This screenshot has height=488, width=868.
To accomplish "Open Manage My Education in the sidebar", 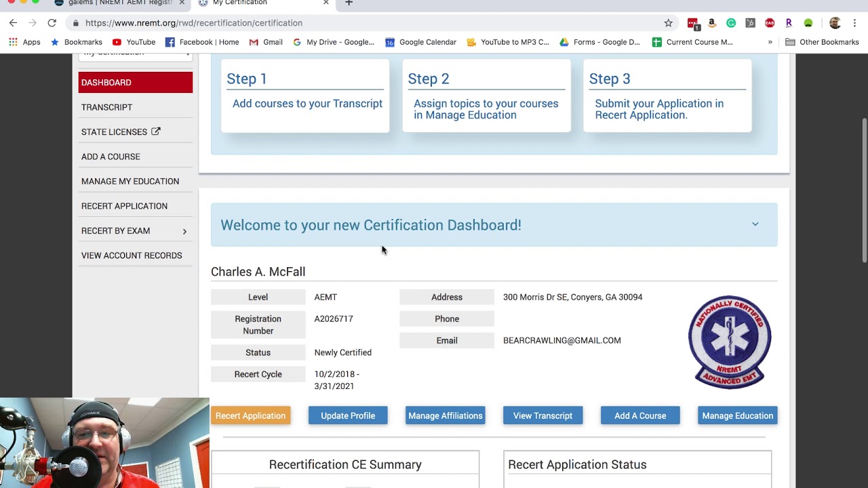I will pos(130,182).
